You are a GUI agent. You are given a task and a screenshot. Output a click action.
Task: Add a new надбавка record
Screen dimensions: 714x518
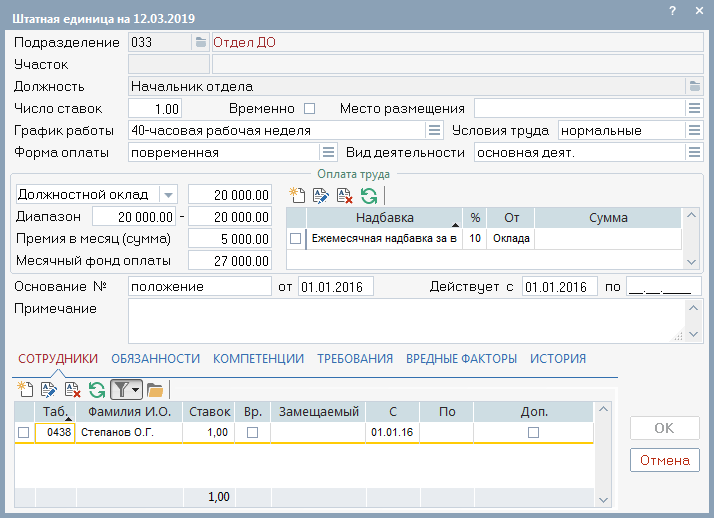(297, 196)
